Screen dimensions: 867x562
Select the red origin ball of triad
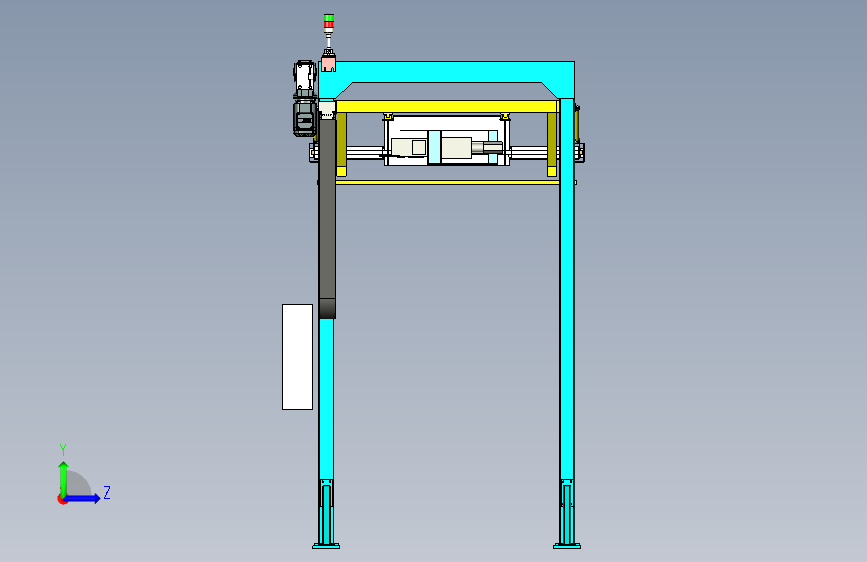[x=62, y=499]
